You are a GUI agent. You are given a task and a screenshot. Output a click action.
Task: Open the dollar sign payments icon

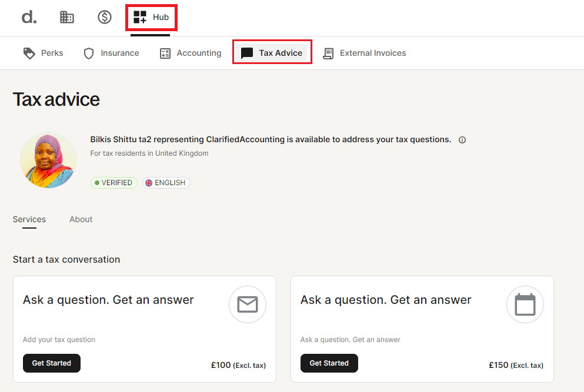point(105,17)
